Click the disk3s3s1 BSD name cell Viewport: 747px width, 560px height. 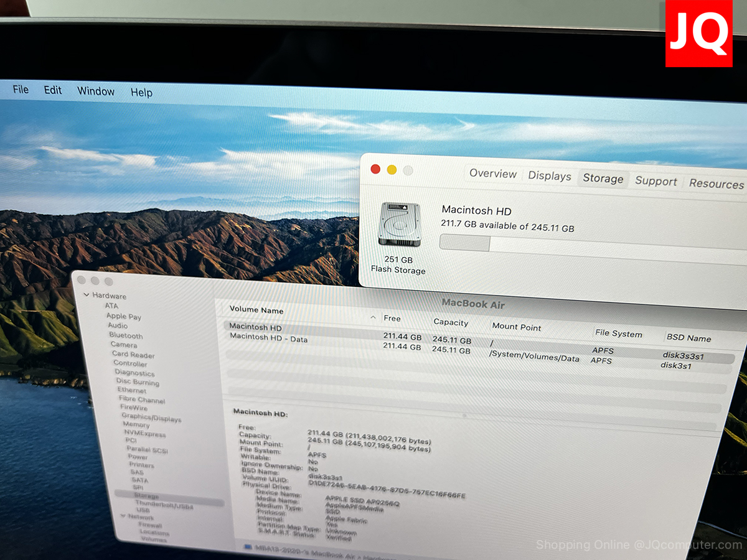(x=683, y=355)
